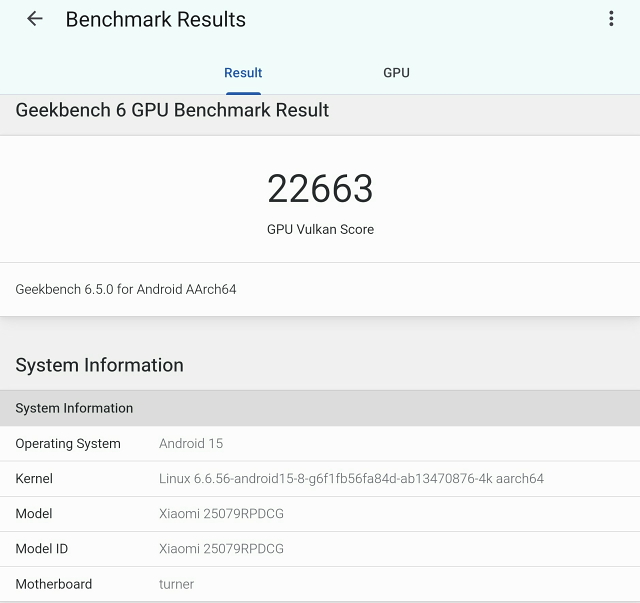Screen dimensions: 640x603
Task: Select the Result tab
Action: 243,72
